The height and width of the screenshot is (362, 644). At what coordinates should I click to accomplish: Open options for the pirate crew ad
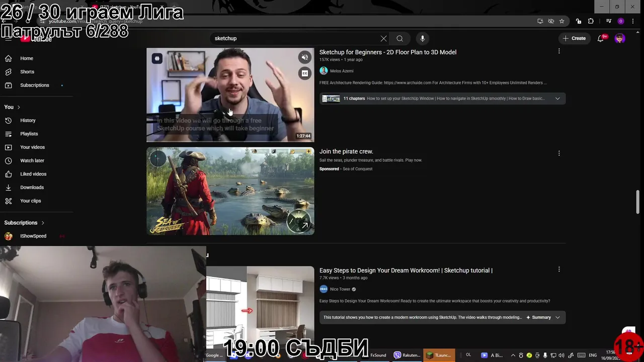(559, 153)
